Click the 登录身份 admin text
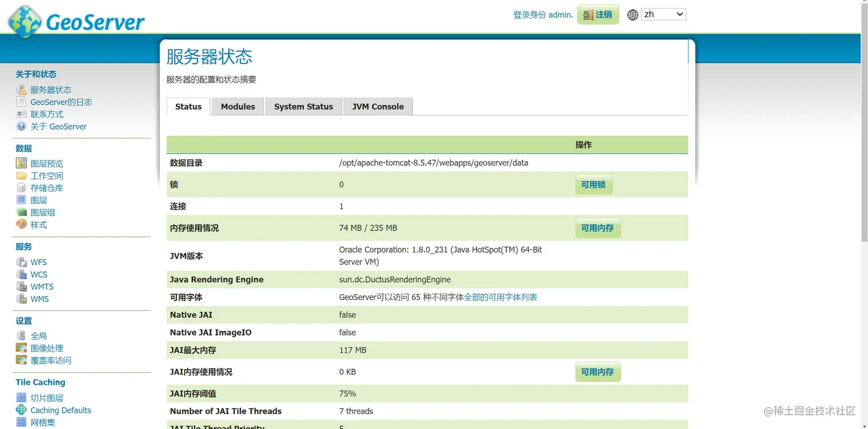The height and width of the screenshot is (429, 868). click(543, 15)
